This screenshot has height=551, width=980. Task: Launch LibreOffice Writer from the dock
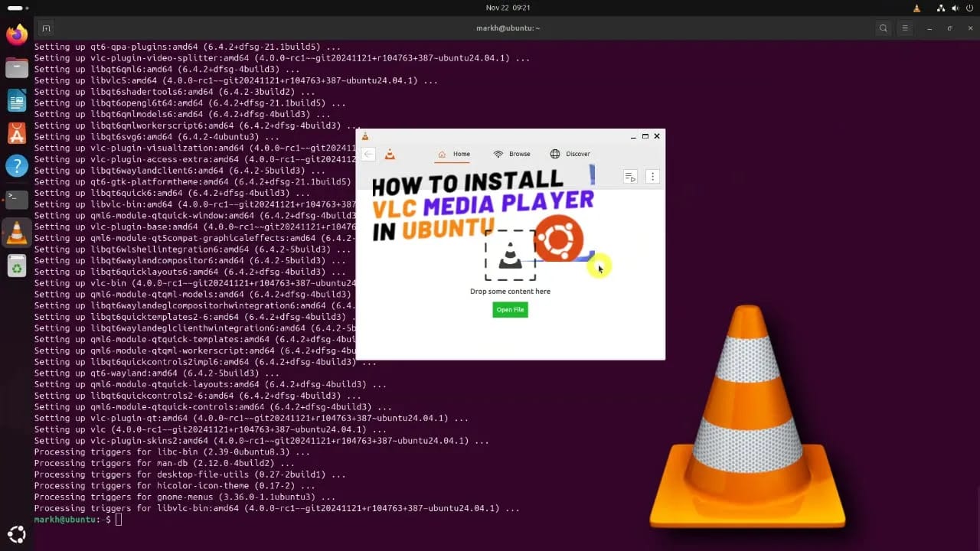click(17, 100)
